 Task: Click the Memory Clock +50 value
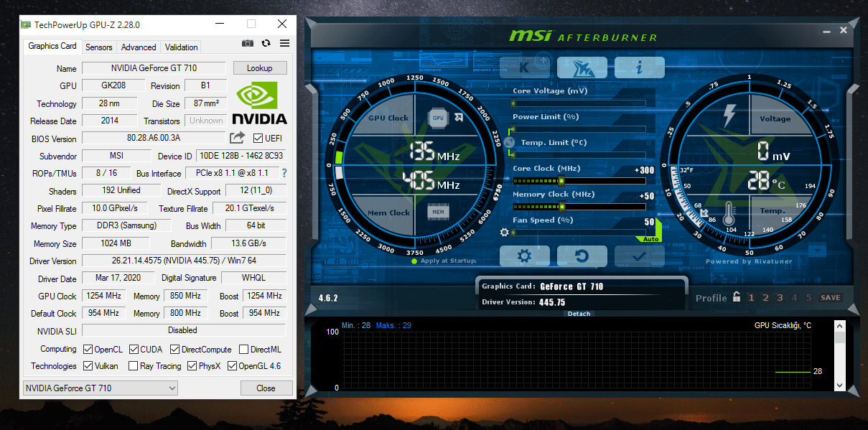click(647, 196)
